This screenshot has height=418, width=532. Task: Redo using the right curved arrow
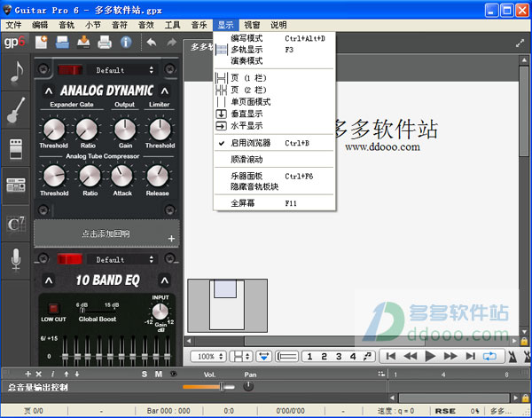[x=172, y=43]
